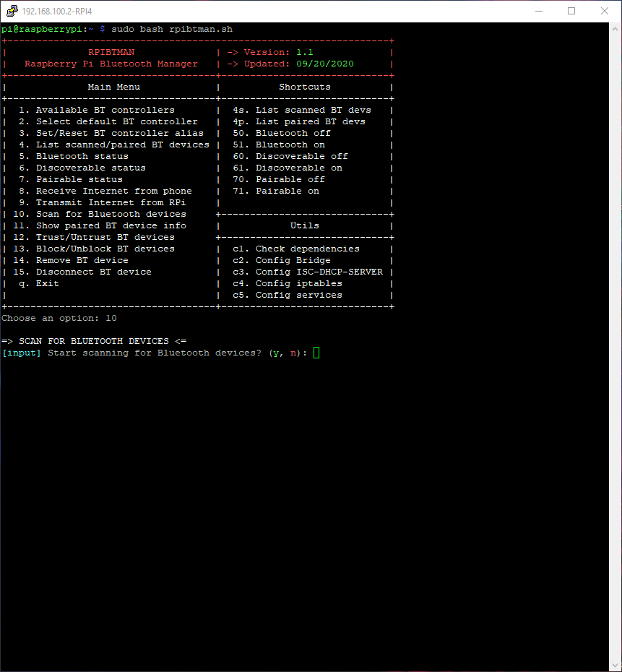This screenshot has width=622, height=672.
Task: Click '71. Pairable on' shortcut
Action: (276, 191)
